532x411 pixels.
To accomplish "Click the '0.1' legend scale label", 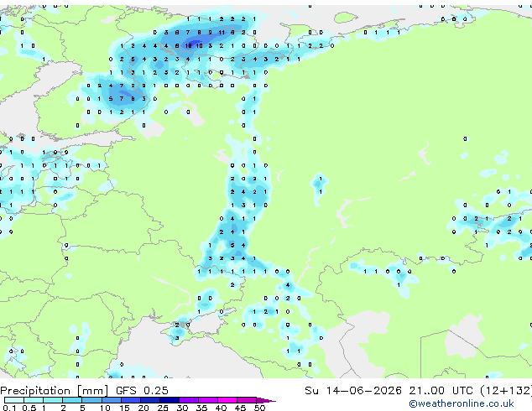I will point(9,408).
